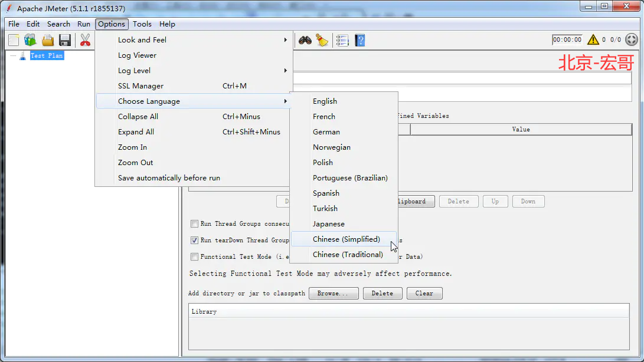This screenshot has width=644, height=362.
Task: Toggle Save automatically before run
Action: pos(194,177)
